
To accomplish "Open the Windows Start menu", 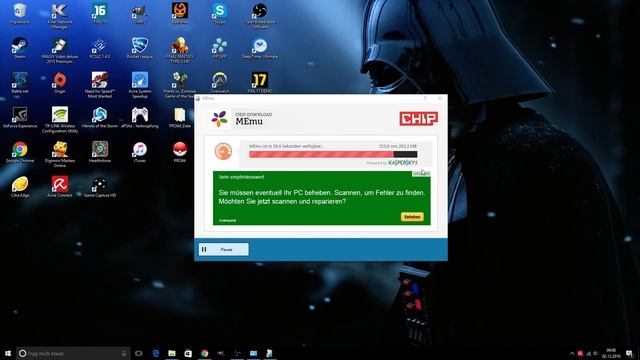I will click(x=7, y=353).
